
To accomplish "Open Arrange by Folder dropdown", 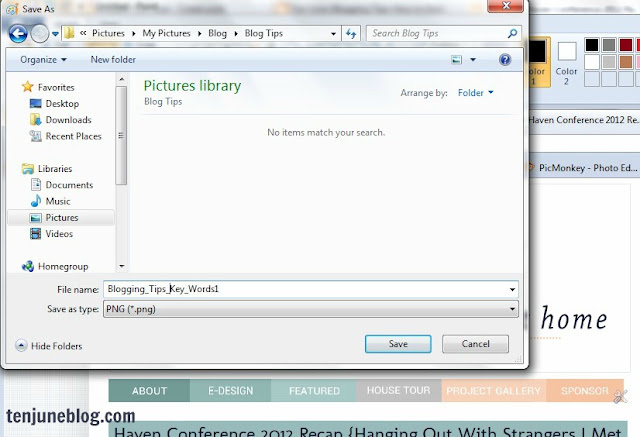I will 476,93.
